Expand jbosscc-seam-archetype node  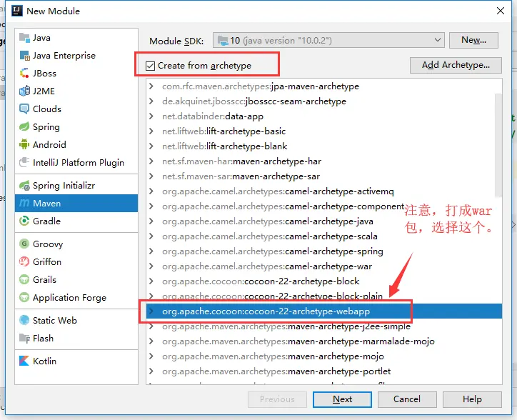(151, 101)
